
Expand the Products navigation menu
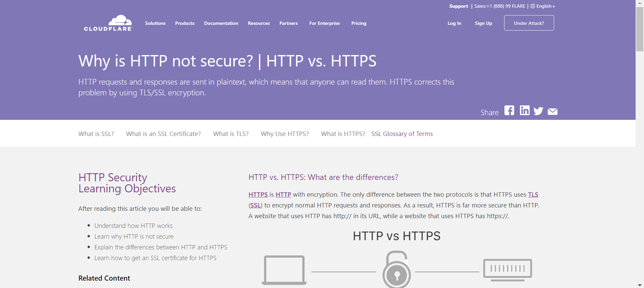click(185, 23)
